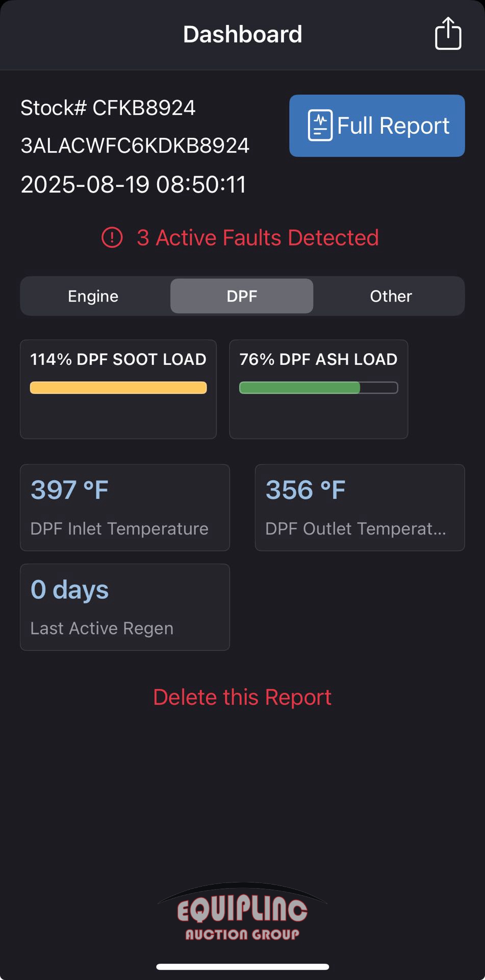The width and height of the screenshot is (485, 980).
Task: Switch to the Other tab
Action: pyautogui.click(x=391, y=296)
